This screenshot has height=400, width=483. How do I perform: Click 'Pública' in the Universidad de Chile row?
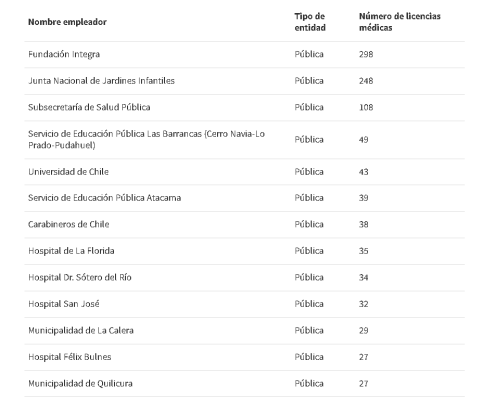pyautogui.click(x=309, y=172)
